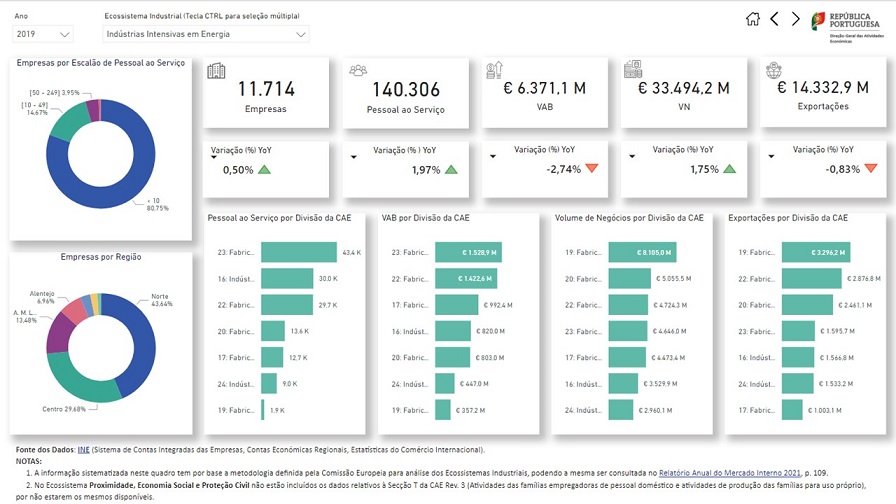896x504 pixels.
Task: Click the [50 - 249] 3,95% label
Action: [x=55, y=93]
